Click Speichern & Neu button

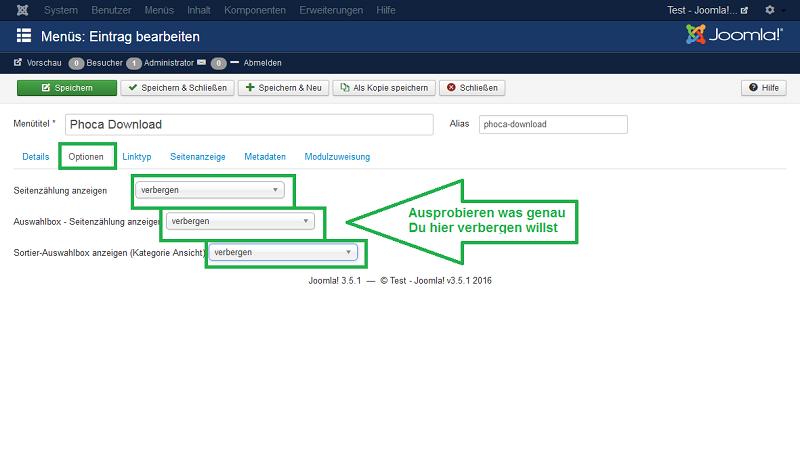284,88
